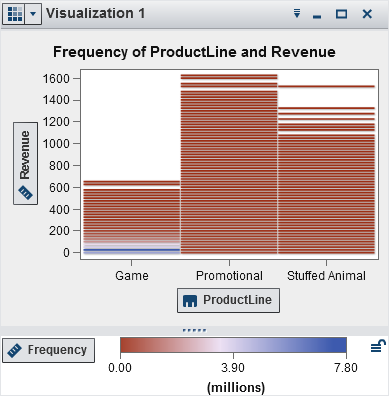Open the visualization options menu arrow
Image resolution: width=389 pixels, height=396 pixels.
pos(297,14)
